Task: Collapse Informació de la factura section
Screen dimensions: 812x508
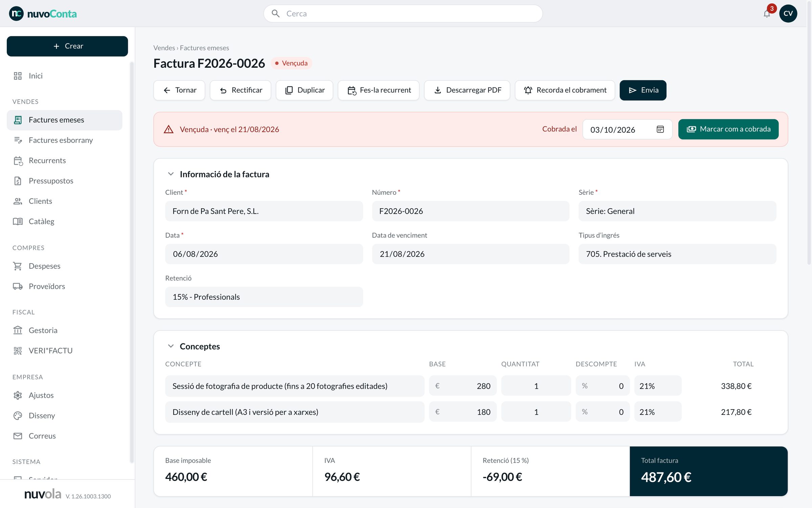Action: (171, 174)
